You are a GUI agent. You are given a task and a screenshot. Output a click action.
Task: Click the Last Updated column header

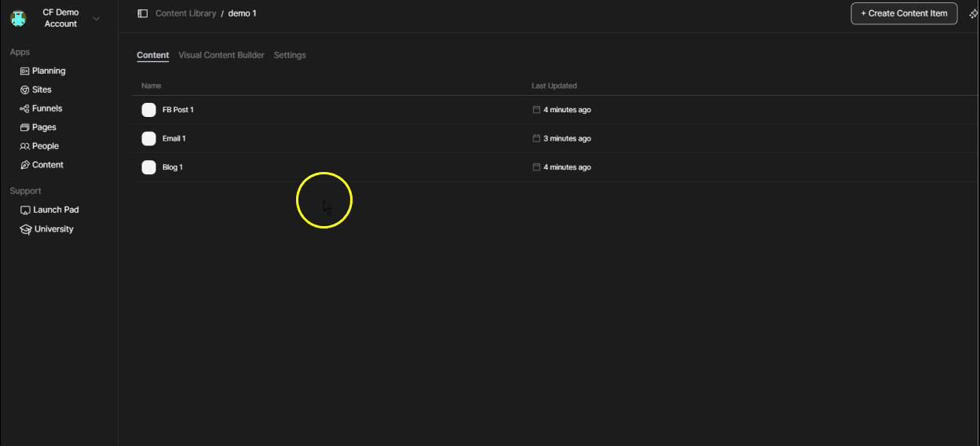(x=554, y=86)
